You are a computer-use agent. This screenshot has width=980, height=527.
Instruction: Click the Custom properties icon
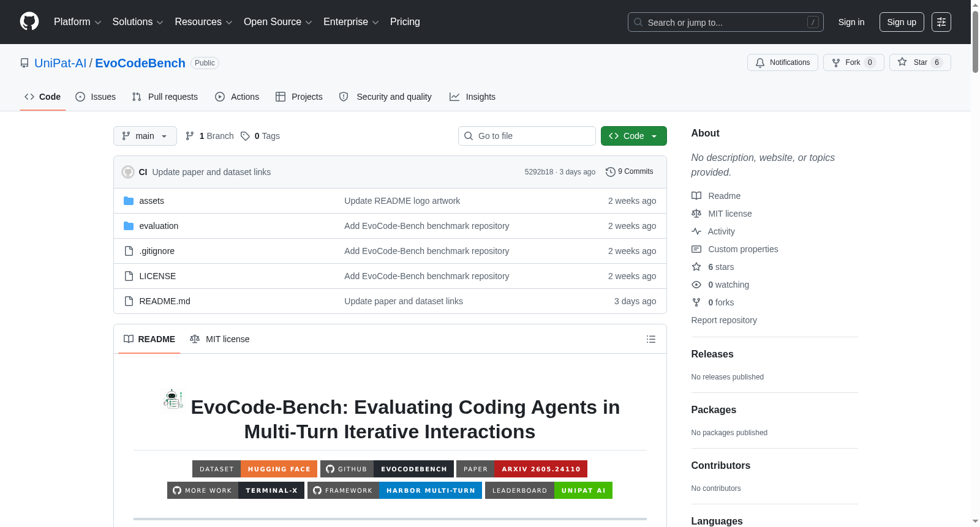coord(696,249)
